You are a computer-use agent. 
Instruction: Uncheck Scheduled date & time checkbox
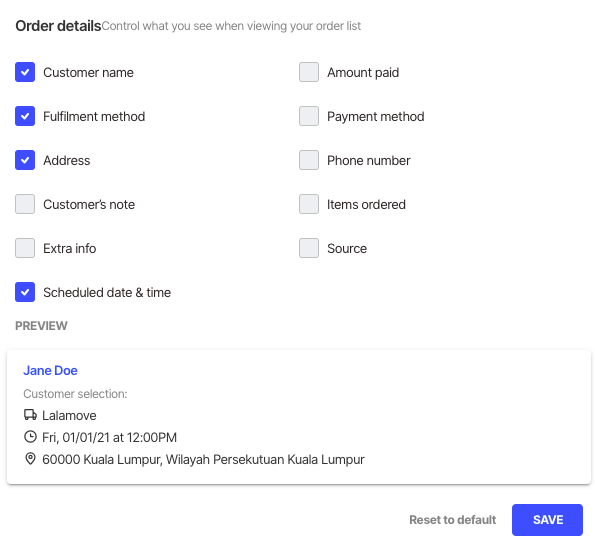tap(25, 292)
